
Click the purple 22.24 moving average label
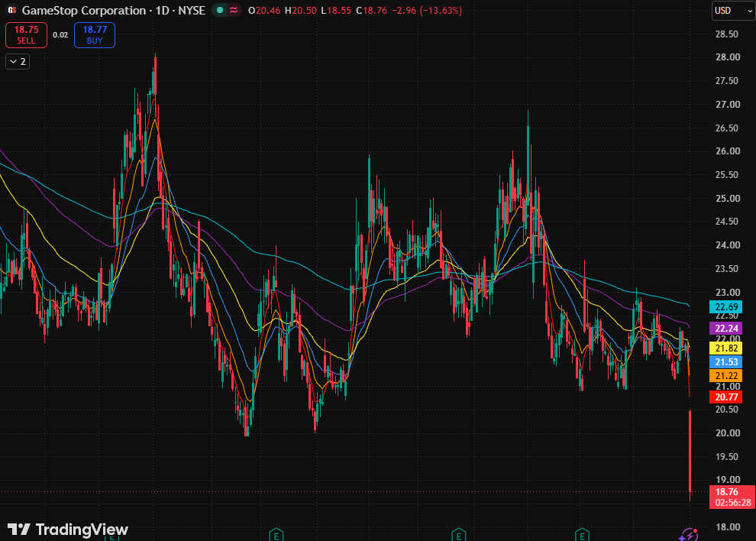tap(726, 328)
